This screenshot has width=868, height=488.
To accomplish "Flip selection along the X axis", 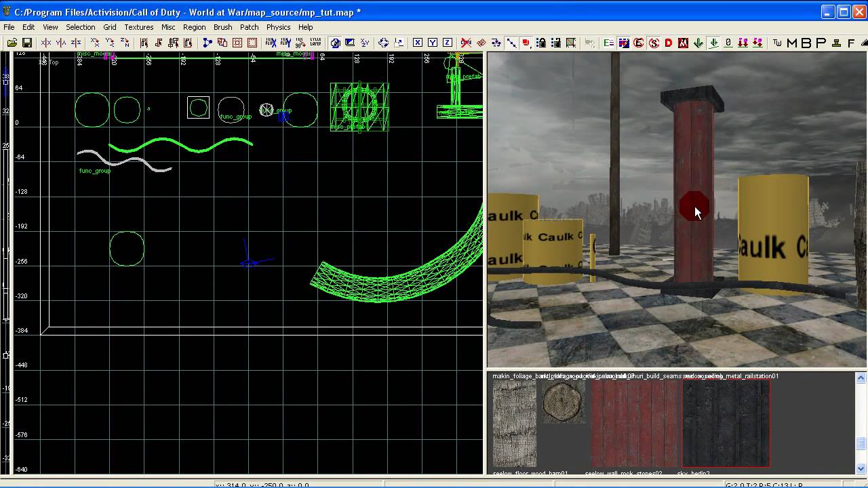I will coord(46,43).
